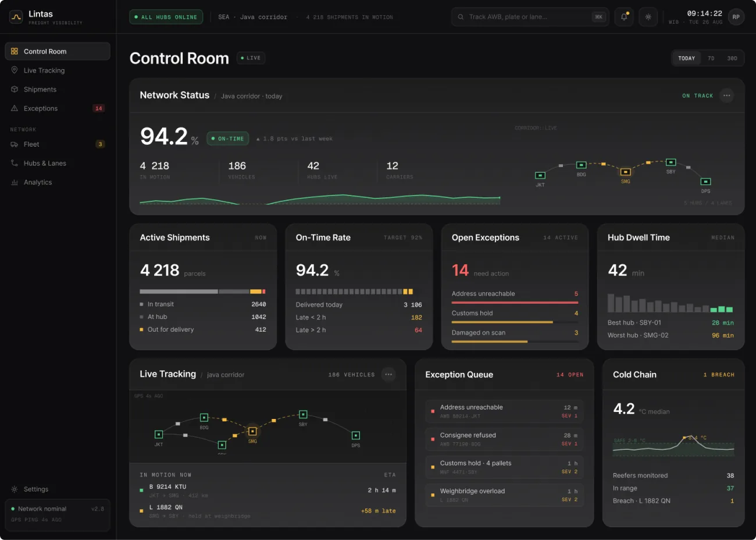The height and width of the screenshot is (540, 756).
Task: Click the ON-TIME status badge
Action: (228, 138)
